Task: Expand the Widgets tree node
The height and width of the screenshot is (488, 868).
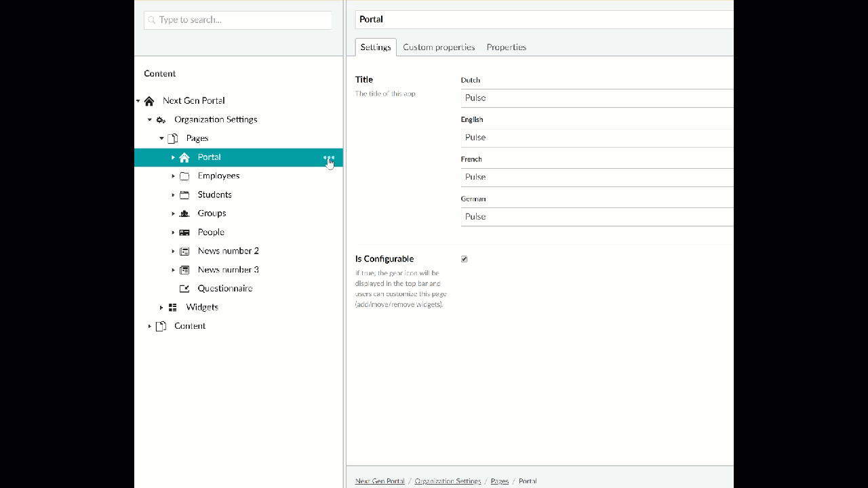Action: coord(161,308)
